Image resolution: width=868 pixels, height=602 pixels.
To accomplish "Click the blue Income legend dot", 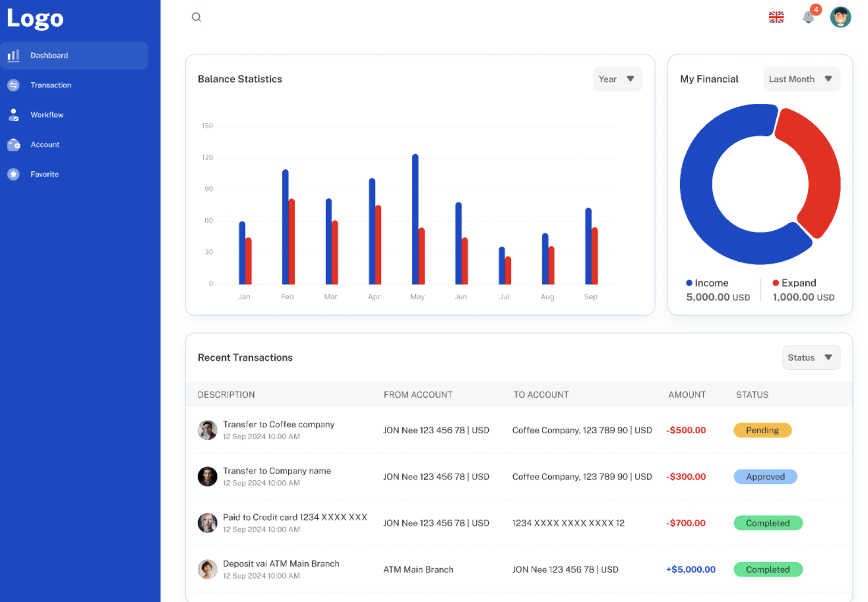I will coord(689,283).
